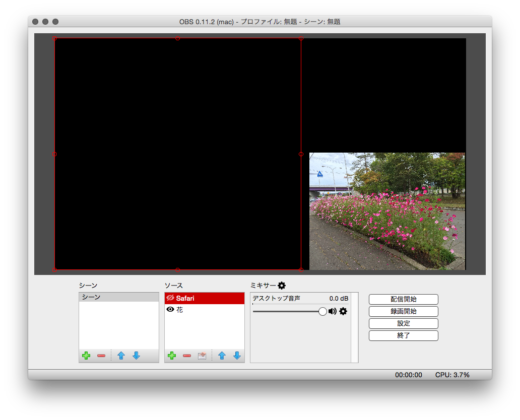The height and width of the screenshot is (420, 520).
Task: Show the hidden Safari source via its eye icon
Action: 170,298
